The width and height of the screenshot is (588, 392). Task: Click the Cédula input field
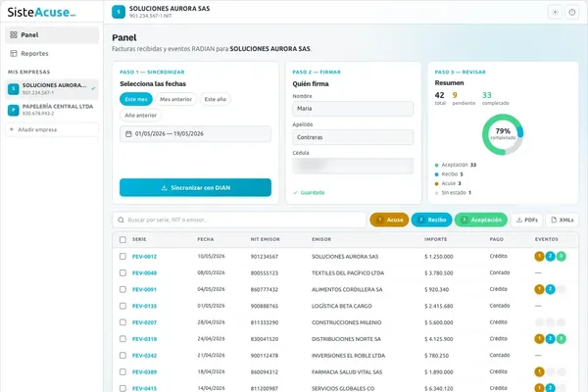point(353,166)
